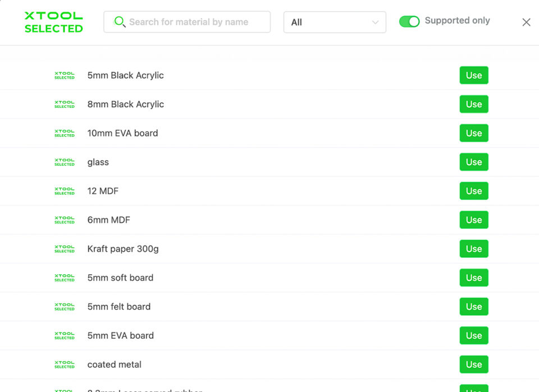Select the 5mm EVA board row name
539x392 pixels.
coord(121,336)
